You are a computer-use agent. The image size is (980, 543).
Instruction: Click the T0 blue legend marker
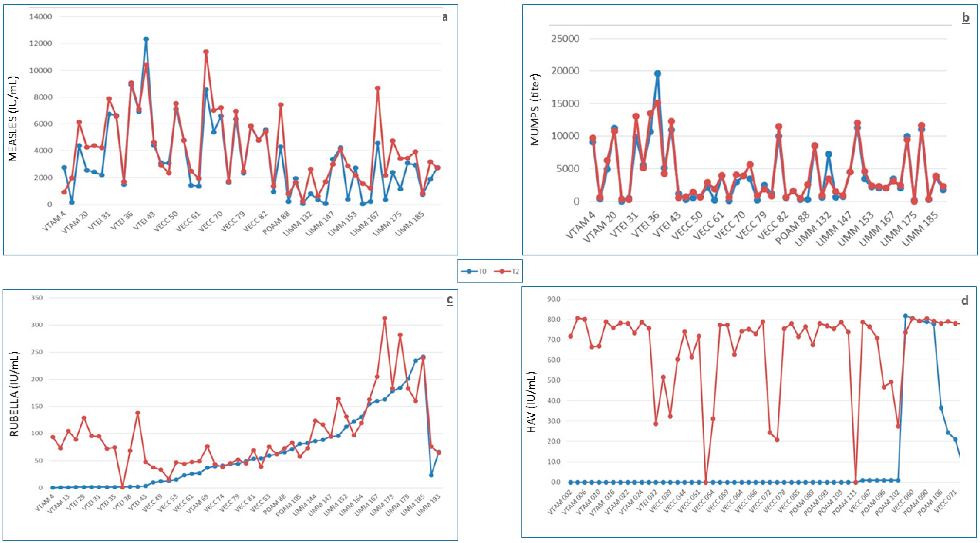pos(469,271)
